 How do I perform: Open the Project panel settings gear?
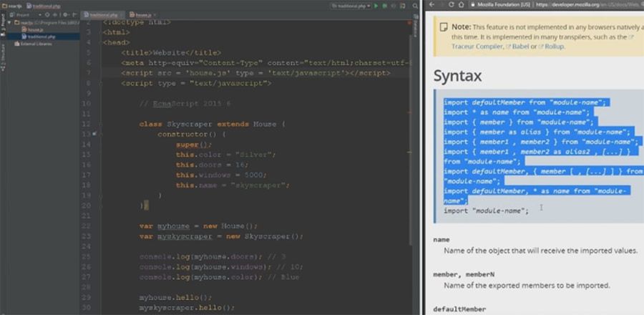coord(65,15)
